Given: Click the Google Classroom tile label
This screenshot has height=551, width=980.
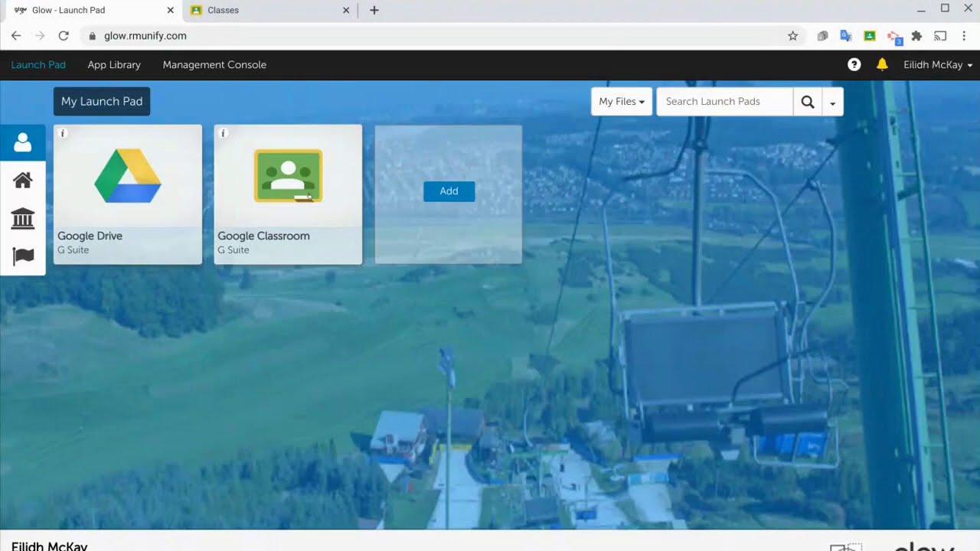Looking at the screenshot, I should click(x=263, y=236).
